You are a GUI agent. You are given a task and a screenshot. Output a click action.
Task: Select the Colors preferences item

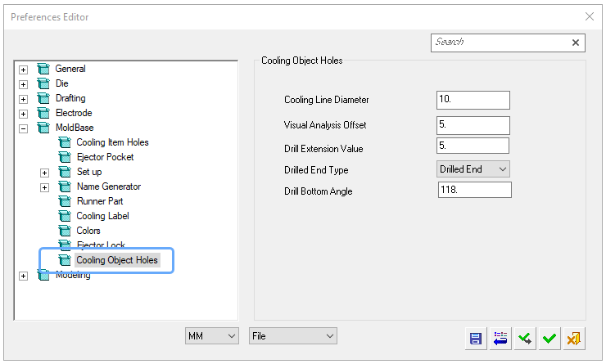pyautogui.click(x=88, y=231)
